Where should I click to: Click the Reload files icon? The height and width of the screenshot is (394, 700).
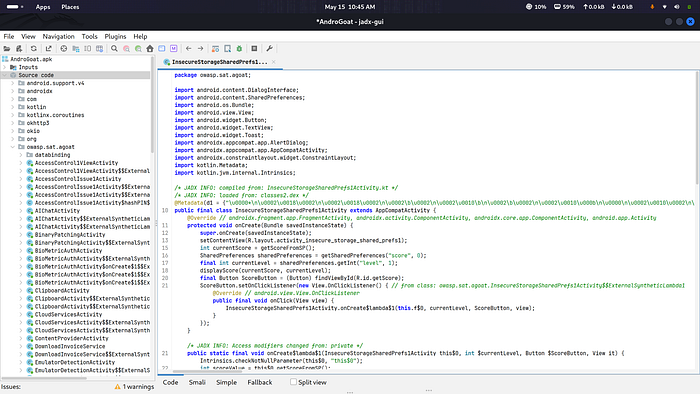[33, 49]
